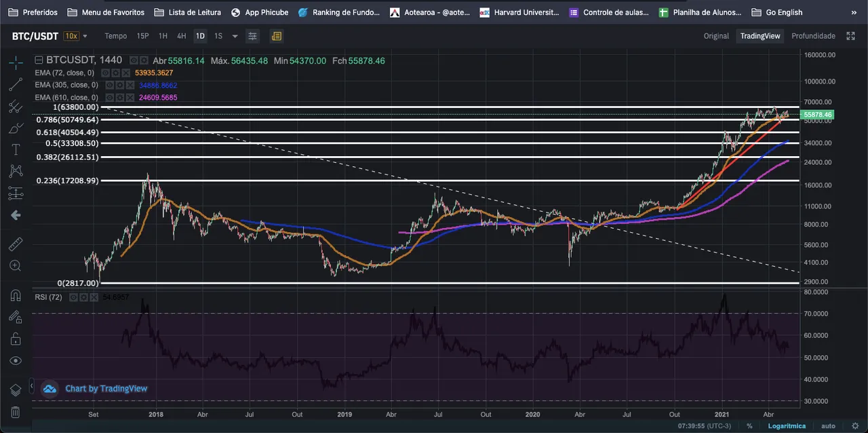Toggle magnet mode

[x=16, y=295]
